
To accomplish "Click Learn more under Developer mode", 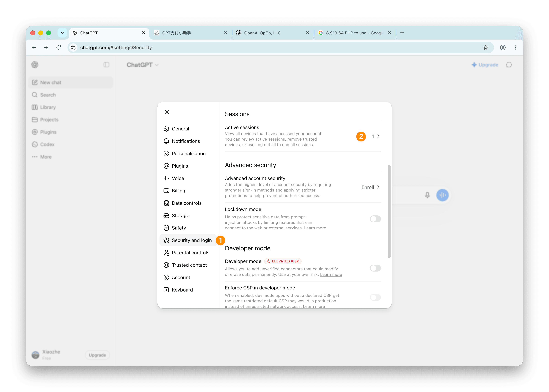I will tap(331, 274).
